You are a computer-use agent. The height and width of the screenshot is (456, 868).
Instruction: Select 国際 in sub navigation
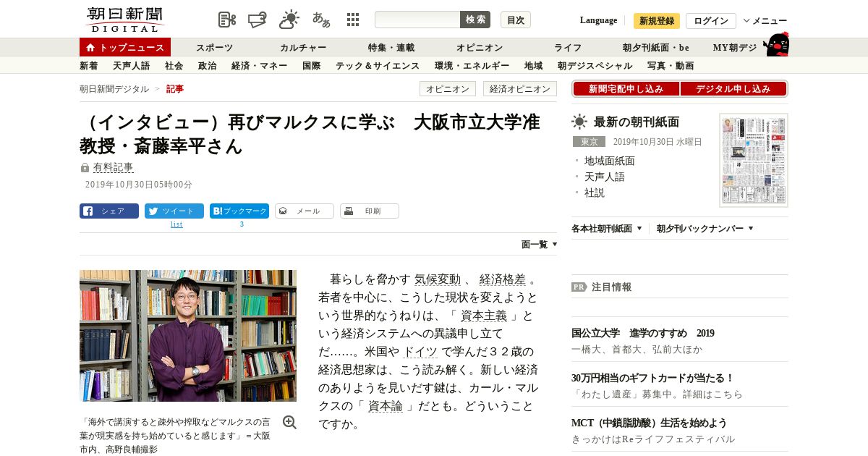coord(311,66)
